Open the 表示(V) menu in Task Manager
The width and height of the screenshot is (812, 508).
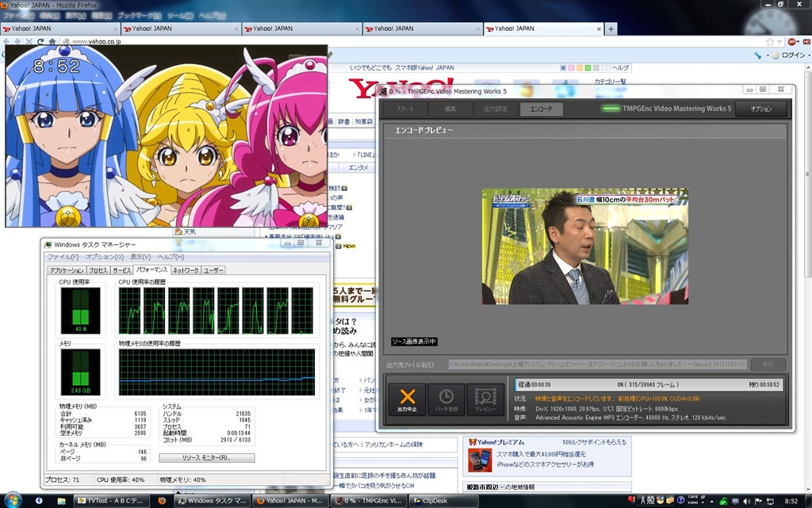[x=140, y=257]
